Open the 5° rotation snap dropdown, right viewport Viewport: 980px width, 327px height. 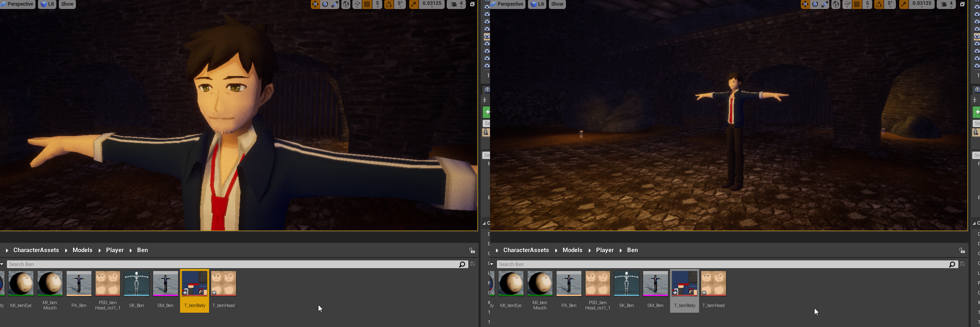tap(890, 4)
